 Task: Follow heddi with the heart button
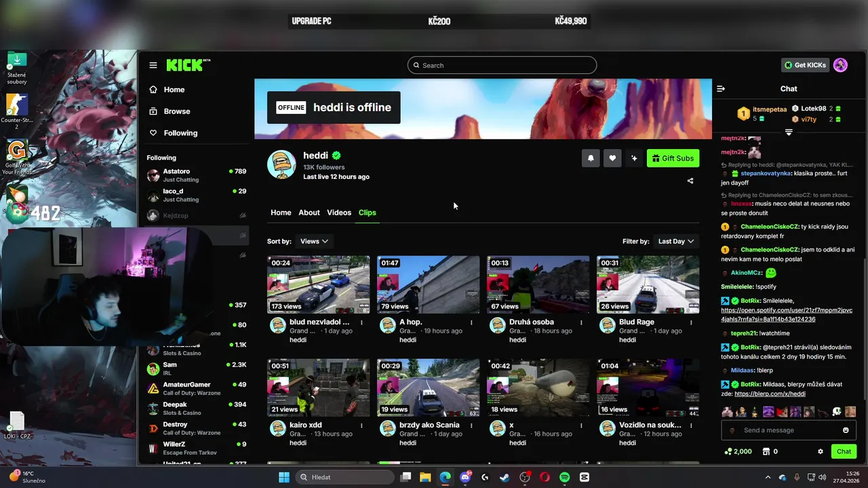click(612, 158)
